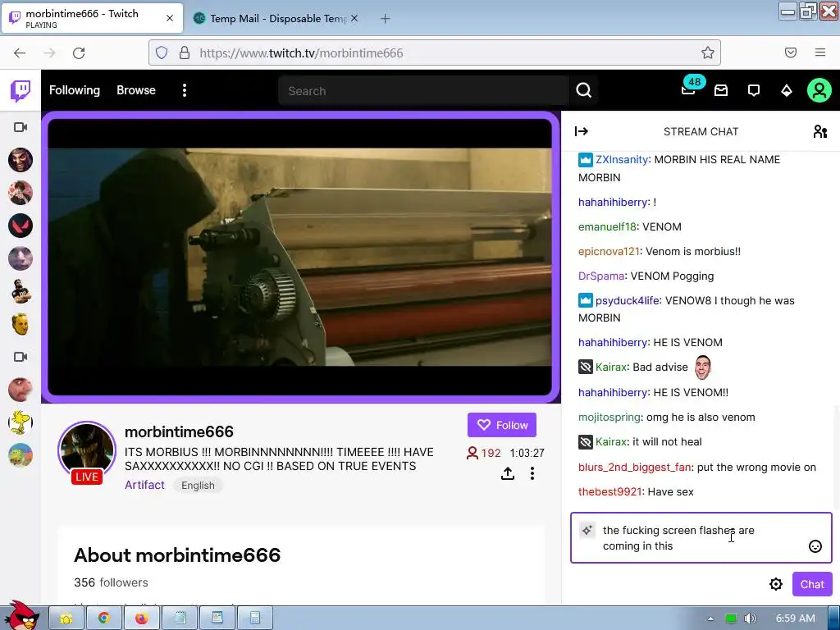
Task: Click the Twitch home logo
Action: pos(21,90)
